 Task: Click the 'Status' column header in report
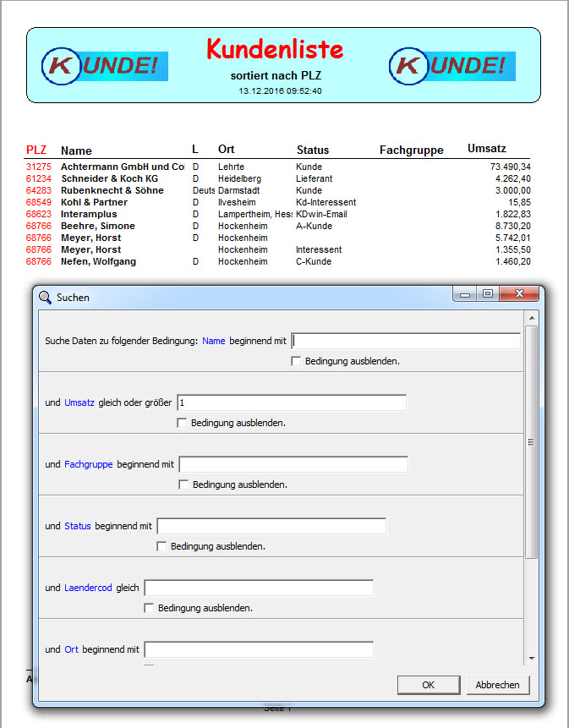coord(313,150)
